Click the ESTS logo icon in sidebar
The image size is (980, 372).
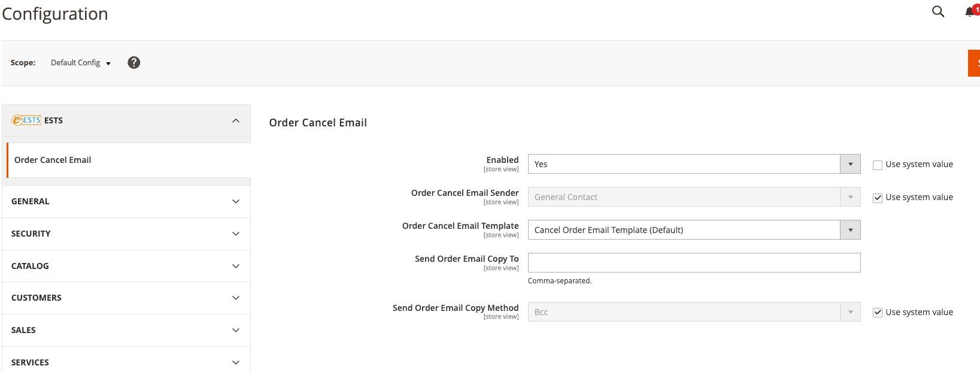(x=26, y=120)
